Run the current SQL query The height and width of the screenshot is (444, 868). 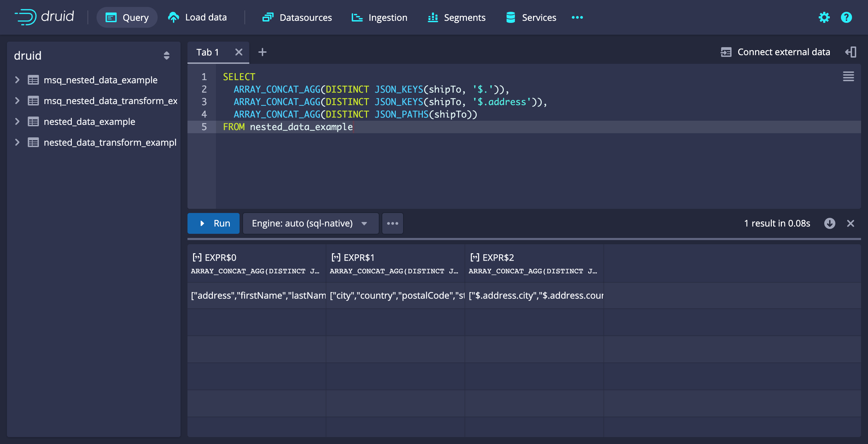tap(213, 223)
